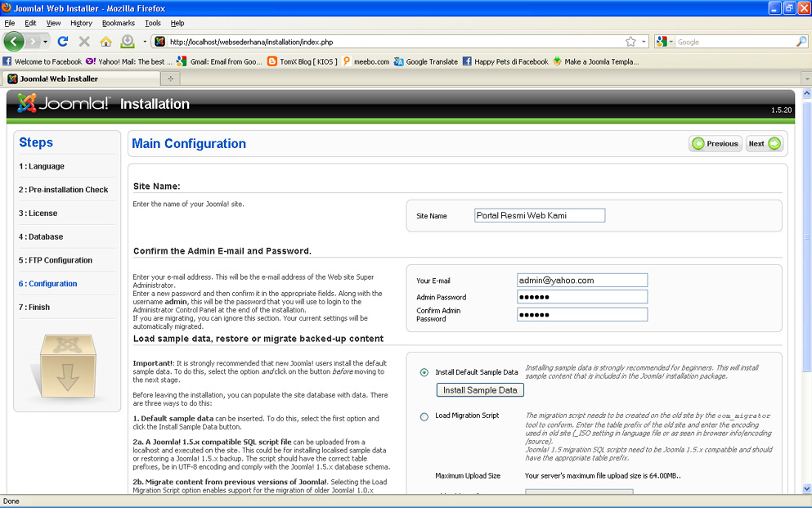Open the Yahoo! Mail bookmark

pos(129,61)
